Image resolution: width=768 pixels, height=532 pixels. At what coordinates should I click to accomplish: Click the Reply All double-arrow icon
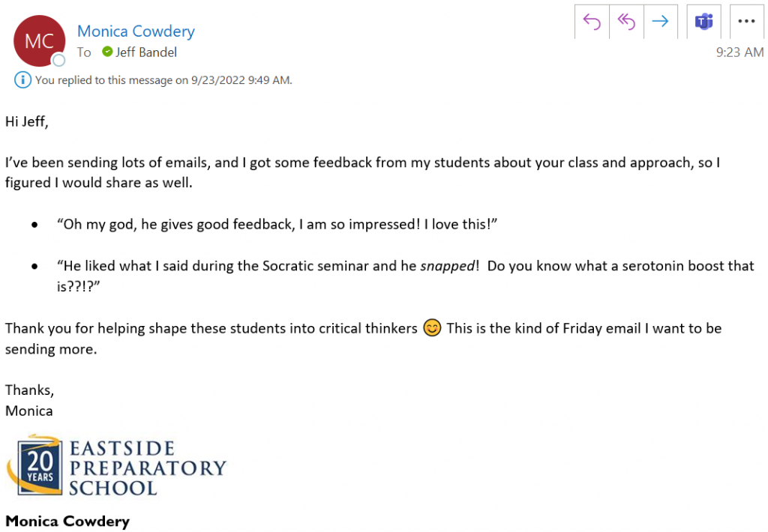pyautogui.click(x=626, y=22)
